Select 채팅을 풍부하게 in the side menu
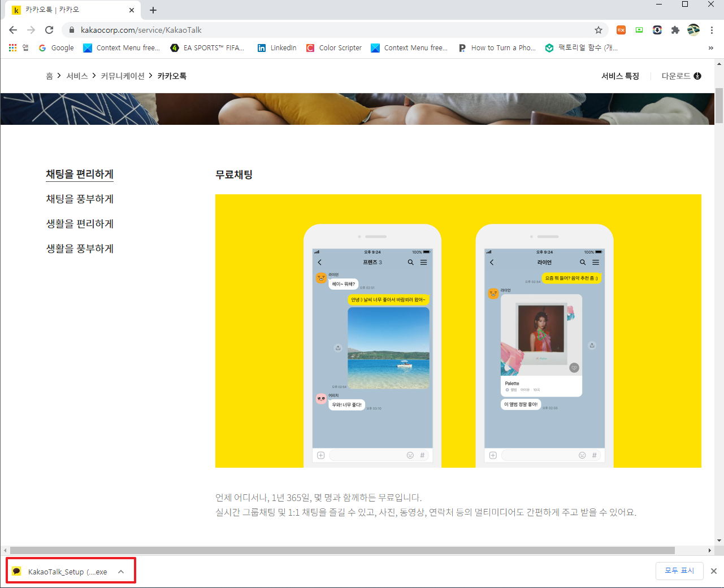The width and height of the screenshot is (724, 588). [x=80, y=199]
